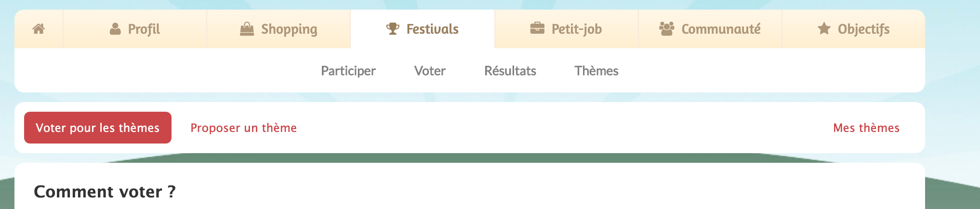Viewport: 980px width, 209px height.
Task: Open the Thèmes submenu item
Action: pos(596,71)
